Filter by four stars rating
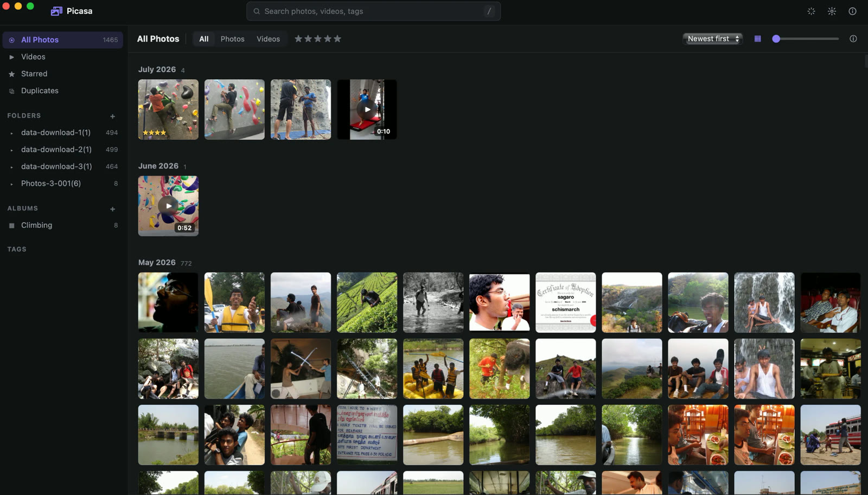This screenshot has height=495, width=868. coord(328,39)
